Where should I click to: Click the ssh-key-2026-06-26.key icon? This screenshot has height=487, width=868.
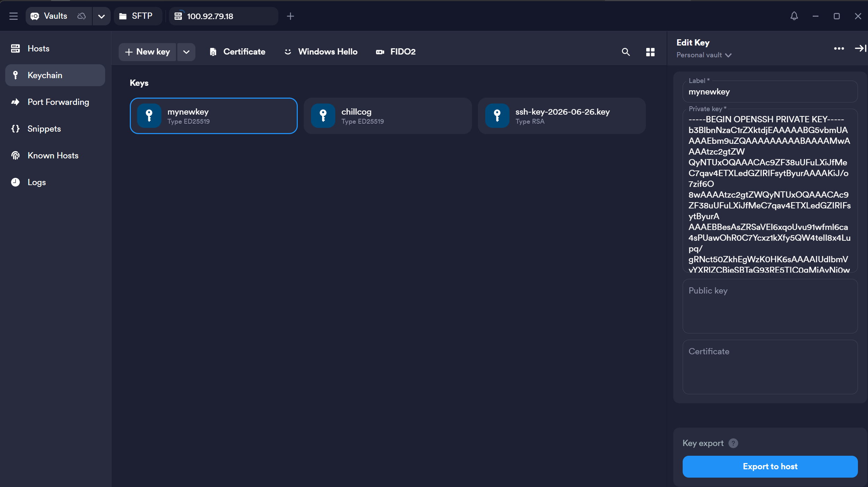pos(497,116)
